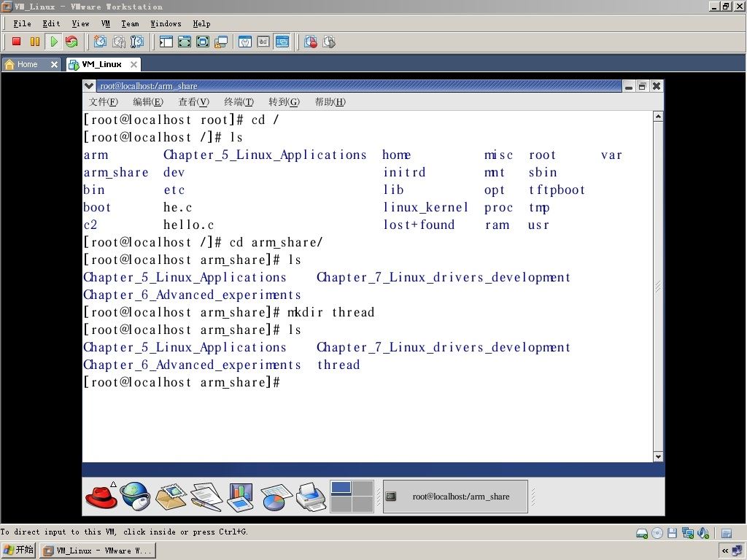Viewport: 747px width, 560px height.
Task: Click the green Power On play button
Action: 53,42
